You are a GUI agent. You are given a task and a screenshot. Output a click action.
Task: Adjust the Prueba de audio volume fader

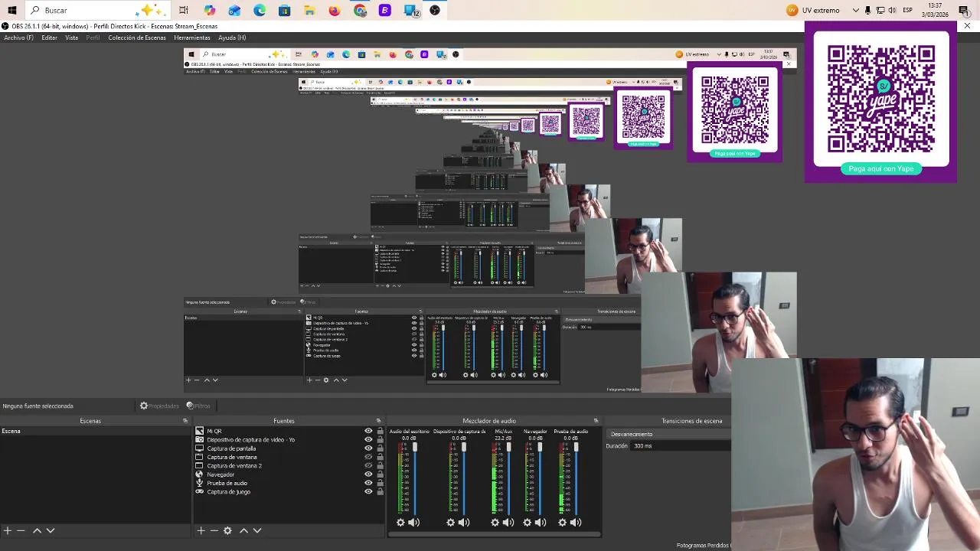pyautogui.click(x=576, y=448)
